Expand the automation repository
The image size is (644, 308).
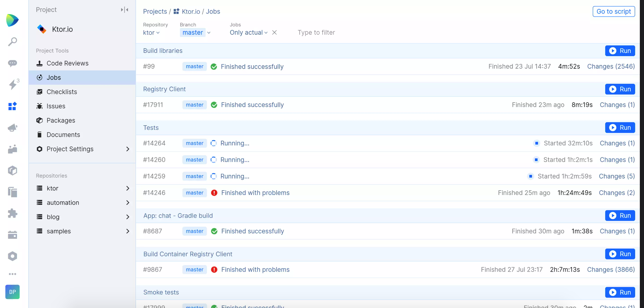point(128,203)
